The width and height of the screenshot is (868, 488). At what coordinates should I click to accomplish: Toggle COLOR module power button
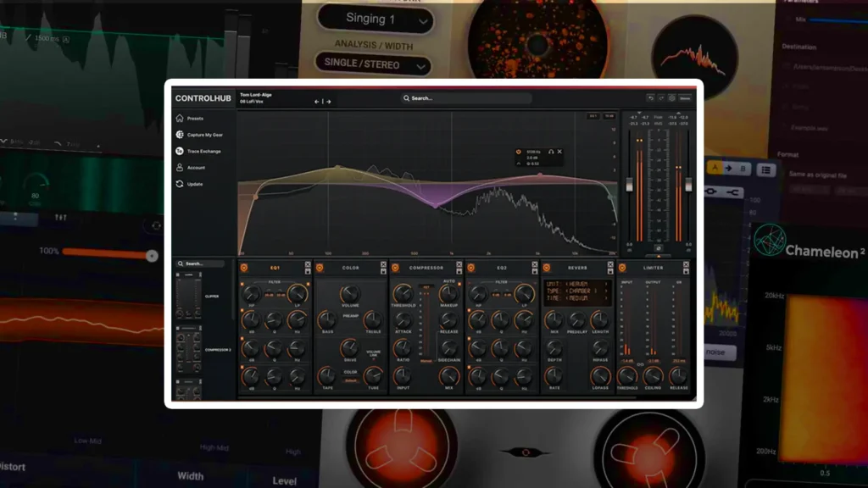click(320, 268)
